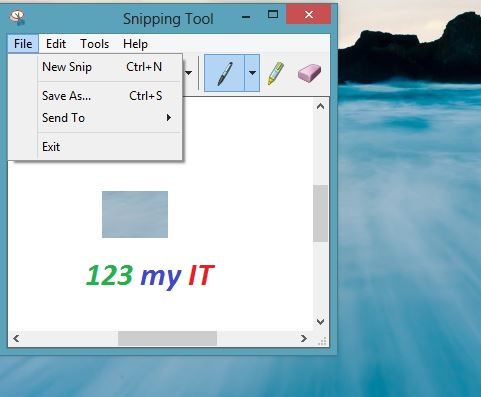Image resolution: width=481 pixels, height=397 pixels.
Task: Expand the Send To submenu arrow
Action: [x=169, y=118]
